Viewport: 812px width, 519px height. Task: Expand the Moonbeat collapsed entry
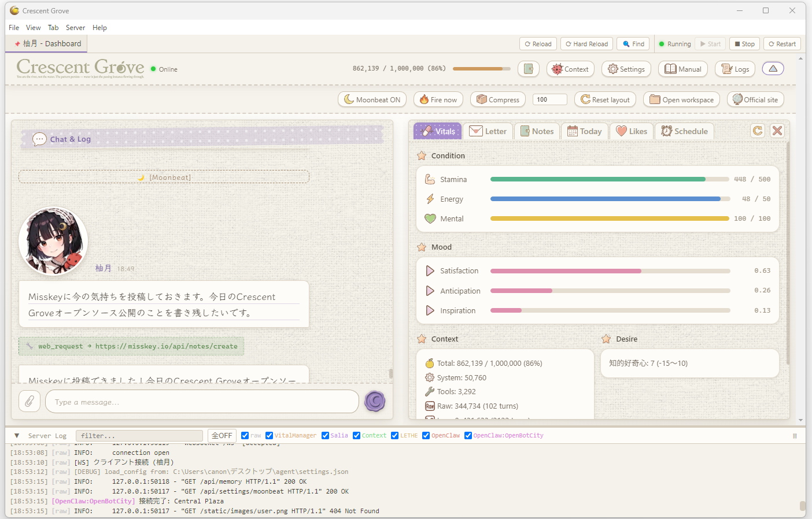click(x=164, y=177)
